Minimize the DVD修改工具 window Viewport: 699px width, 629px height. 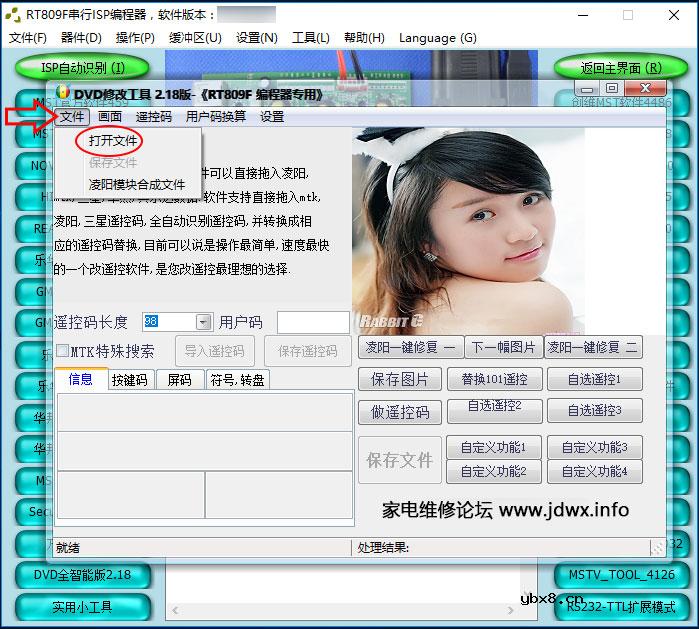point(587,88)
